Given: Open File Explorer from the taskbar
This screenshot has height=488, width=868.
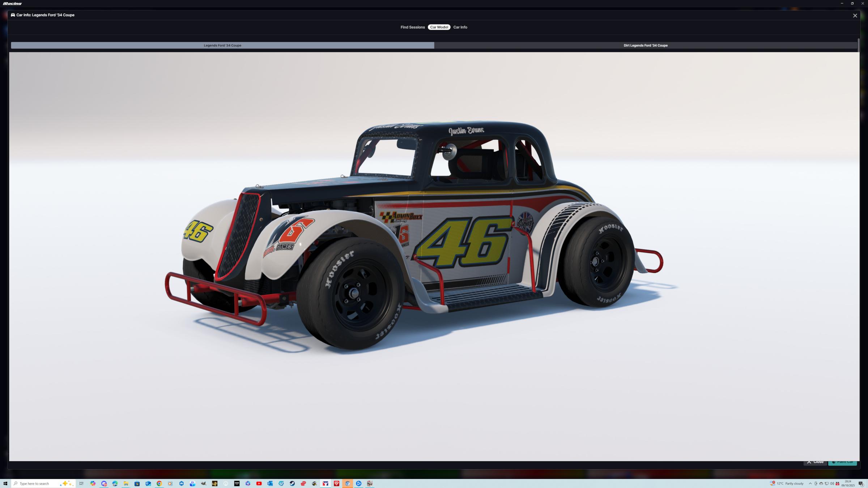Looking at the screenshot, I should coord(126,483).
